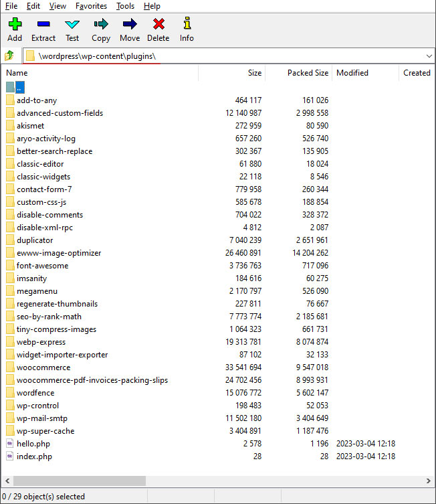The image size is (436, 504).
Task: Open the Help menu
Action: (x=152, y=6)
